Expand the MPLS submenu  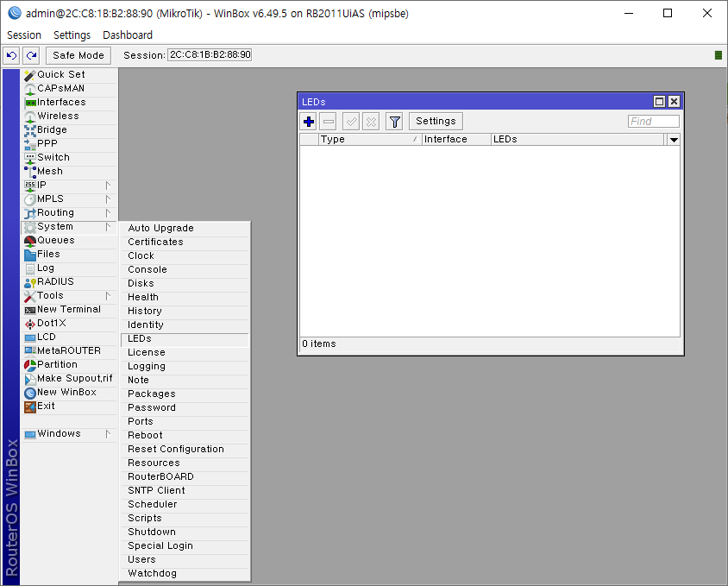click(69, 198)
